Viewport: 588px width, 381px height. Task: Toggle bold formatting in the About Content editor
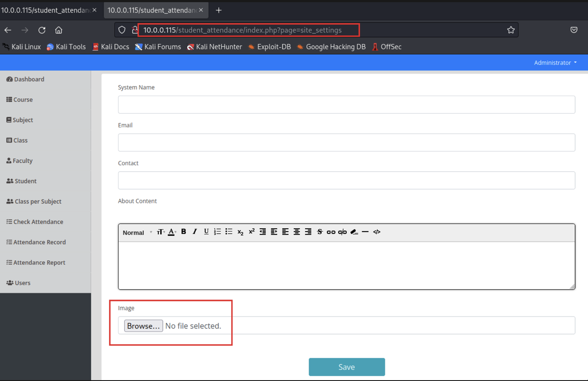[x=184, y=232]
